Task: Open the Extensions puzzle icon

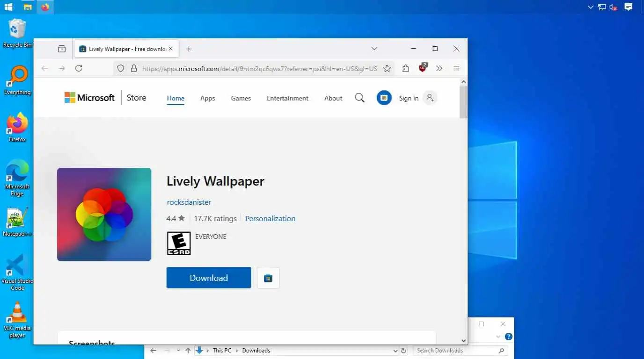Action: (x=405, y=68)
